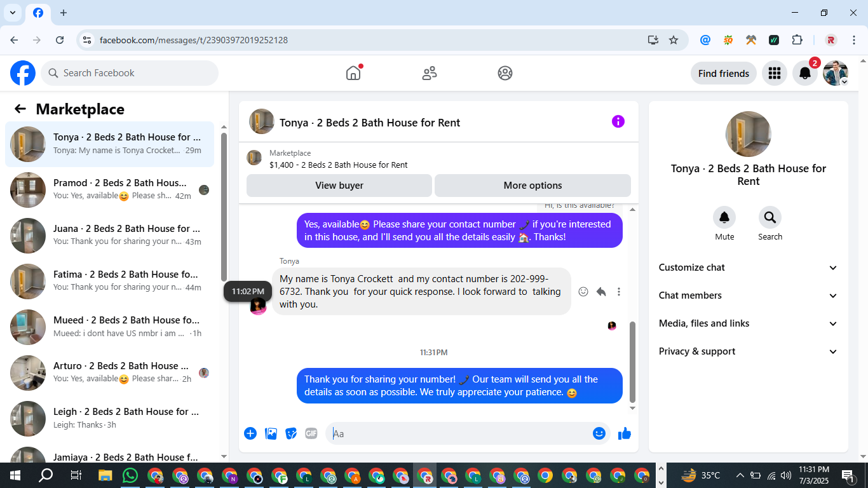868x488 pixels.
Task: Open conversation information purple icon
Action: click(x=618, y=121)
